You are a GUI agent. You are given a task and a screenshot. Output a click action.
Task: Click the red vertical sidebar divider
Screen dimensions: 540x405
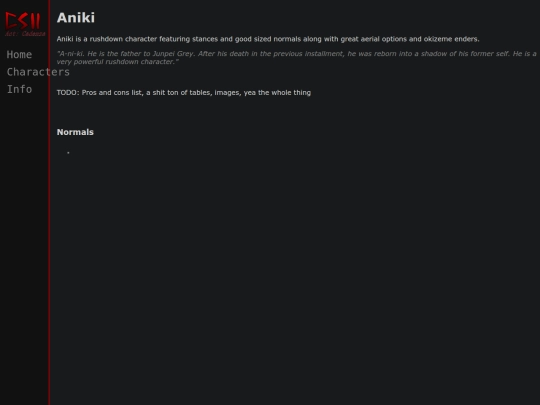tap(50, 202)
